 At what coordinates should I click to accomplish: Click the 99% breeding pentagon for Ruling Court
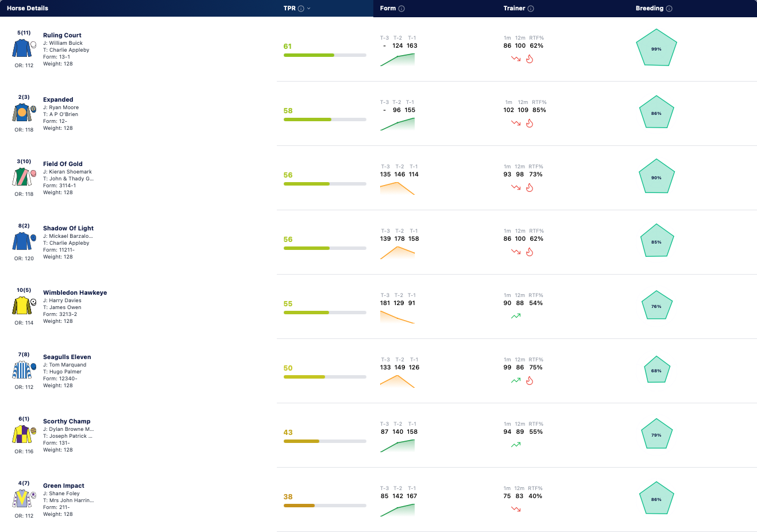(656, 49)
